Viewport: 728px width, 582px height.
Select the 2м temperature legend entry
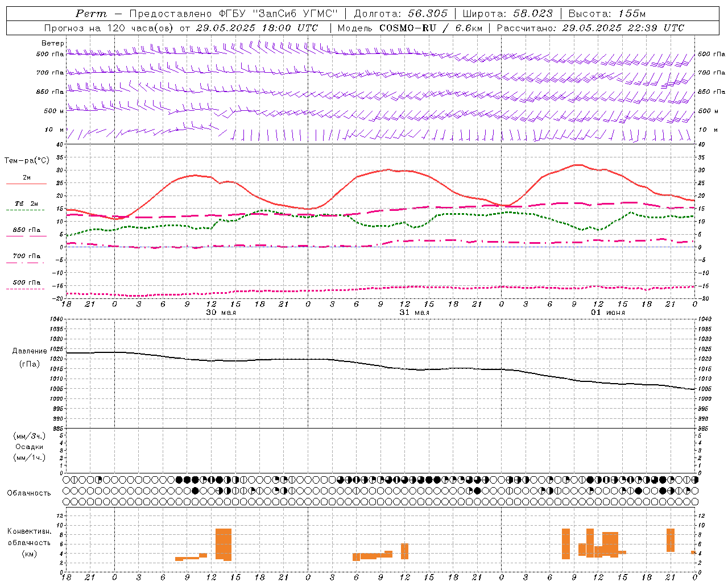pos(27,178)
